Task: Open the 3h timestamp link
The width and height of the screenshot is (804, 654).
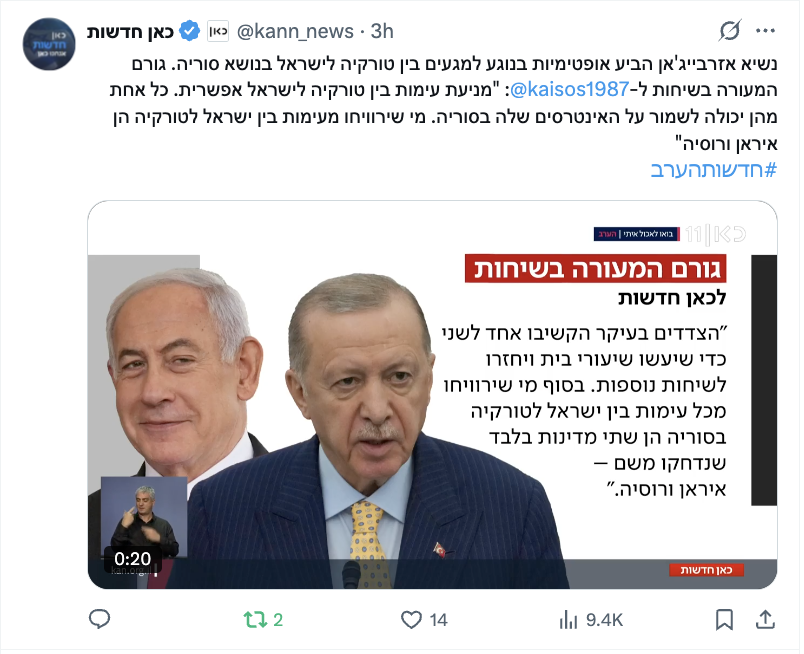Action: pos(382,32)
